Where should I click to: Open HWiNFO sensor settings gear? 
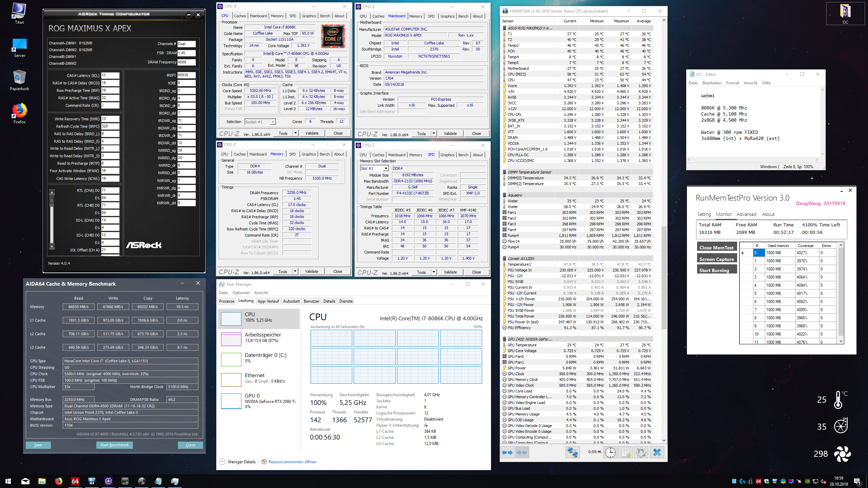coord(641,452)
